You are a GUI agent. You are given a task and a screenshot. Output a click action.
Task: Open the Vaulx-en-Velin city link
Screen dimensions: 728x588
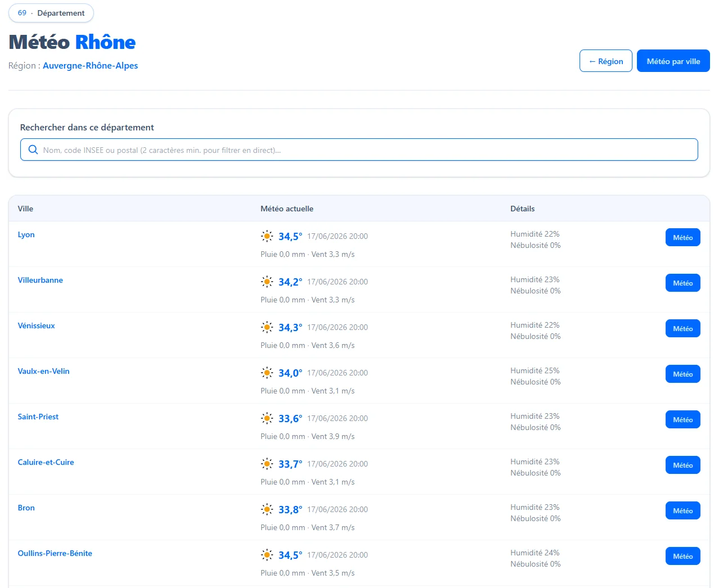click(x=44, y=371)
